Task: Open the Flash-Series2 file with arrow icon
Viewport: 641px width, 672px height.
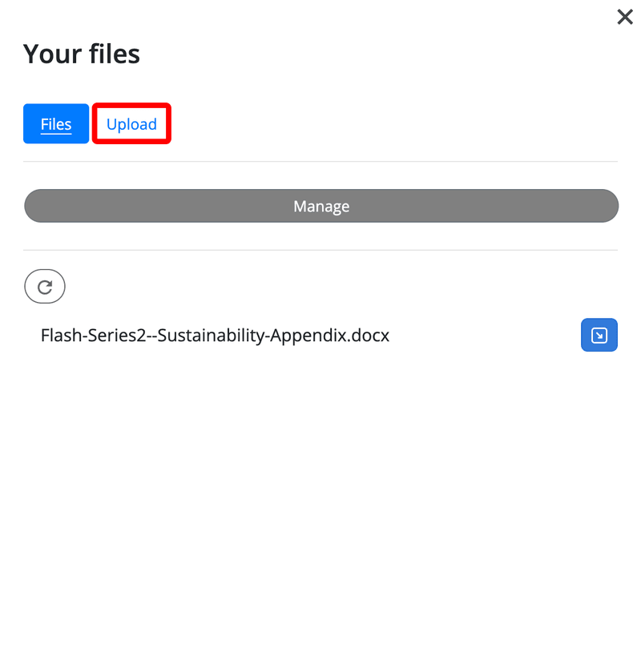Action: (599, 336)
